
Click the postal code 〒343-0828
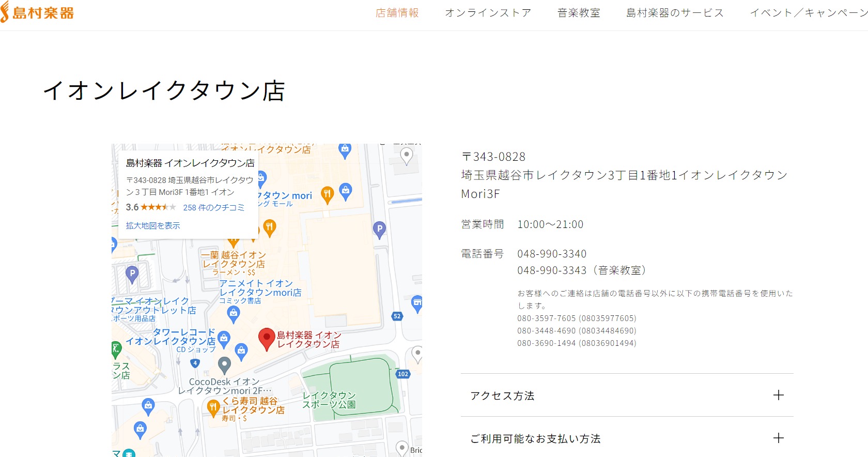[493, 157]
